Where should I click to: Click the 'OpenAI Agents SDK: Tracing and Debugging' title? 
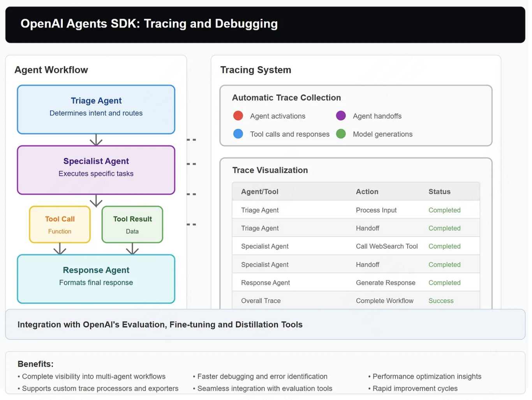(x=149, y=24)
